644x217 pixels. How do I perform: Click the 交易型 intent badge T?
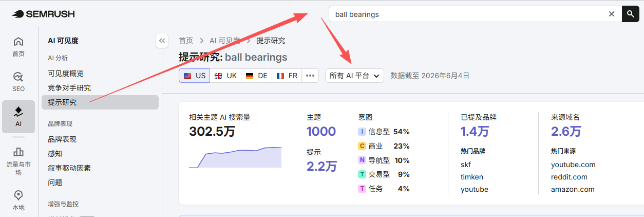362,174
